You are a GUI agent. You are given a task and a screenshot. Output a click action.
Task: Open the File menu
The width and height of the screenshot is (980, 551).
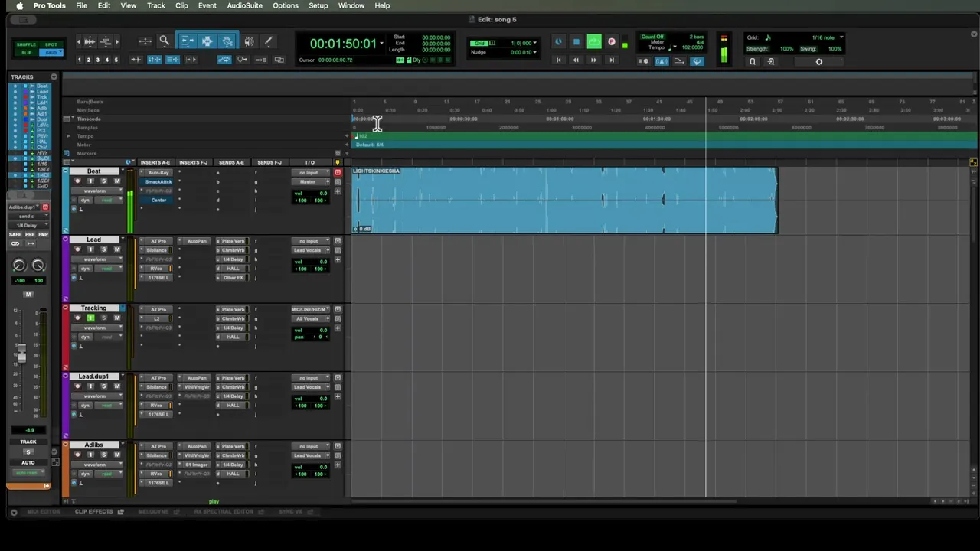pyautogui.click(x=81, y=5)
